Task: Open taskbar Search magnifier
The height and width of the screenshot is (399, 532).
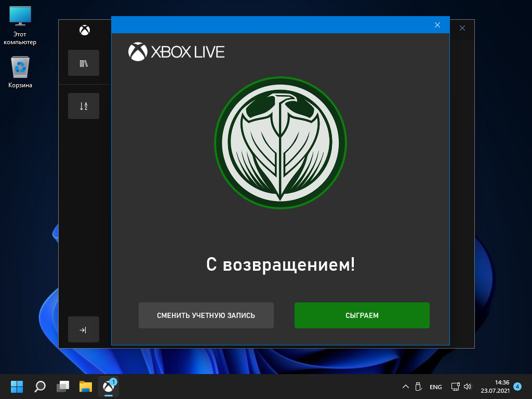Action: point(39,387)
